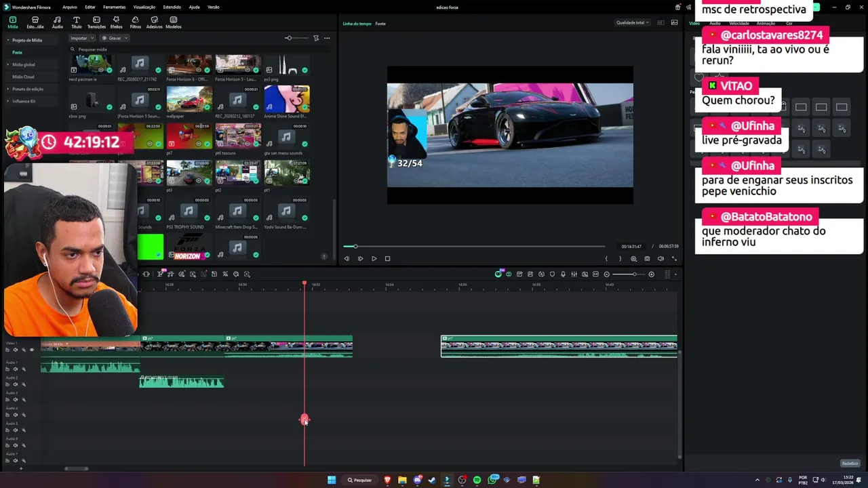Open the timeline audio mixer icon
The image size is (868, 488).
click(574, 274)
